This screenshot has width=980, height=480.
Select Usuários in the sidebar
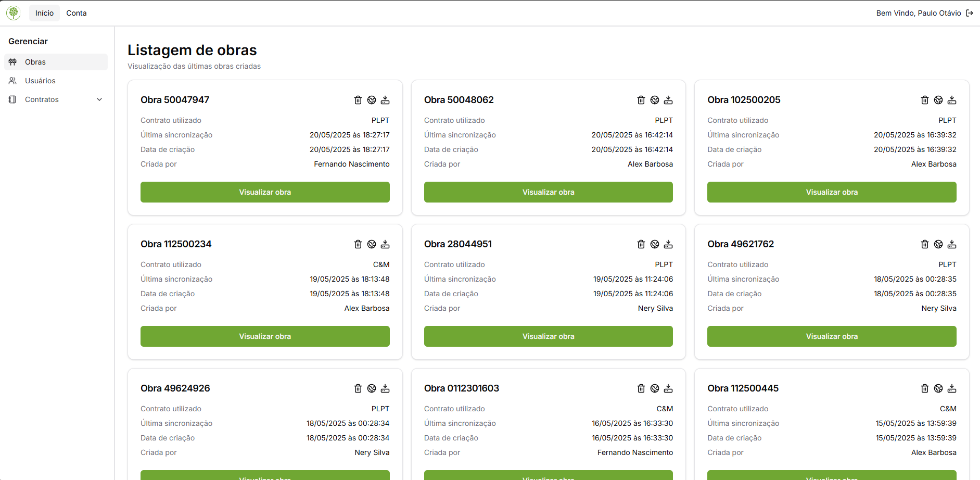pos(40,81)
